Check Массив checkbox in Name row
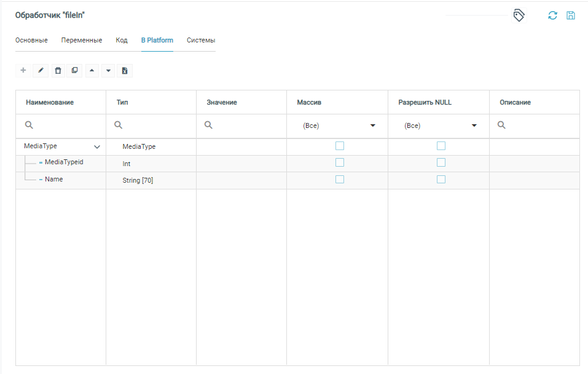 coord(340,180)
